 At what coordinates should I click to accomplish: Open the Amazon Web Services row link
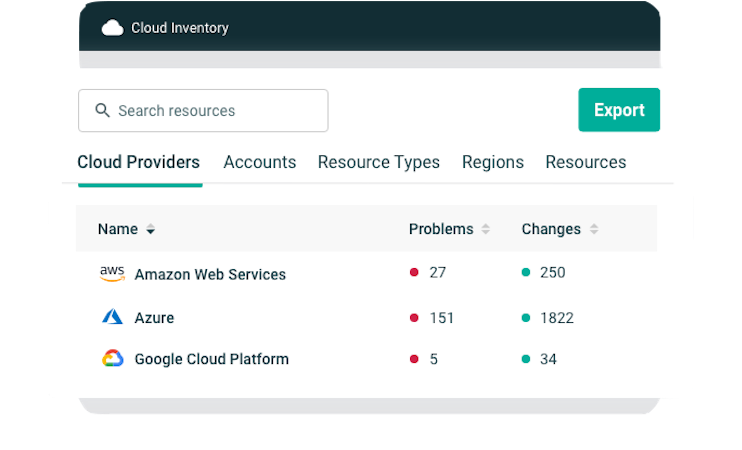pos(210,274)
